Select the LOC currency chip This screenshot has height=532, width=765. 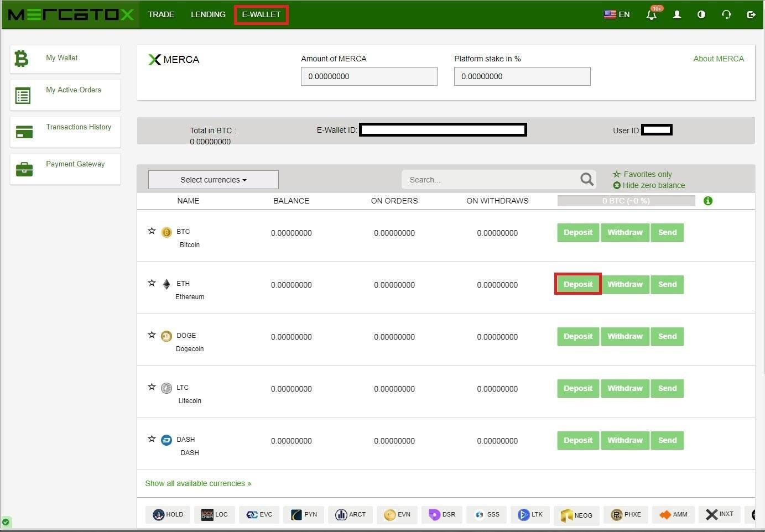pos(215,514)
